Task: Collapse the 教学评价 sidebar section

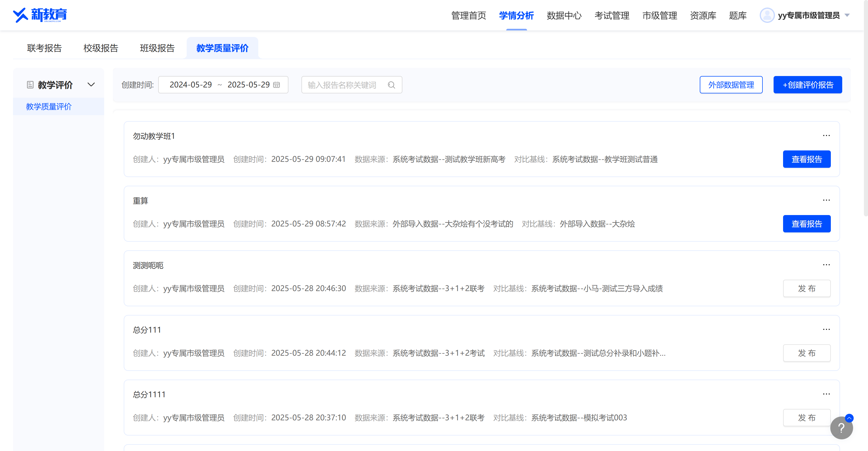Action: point(91,85)
